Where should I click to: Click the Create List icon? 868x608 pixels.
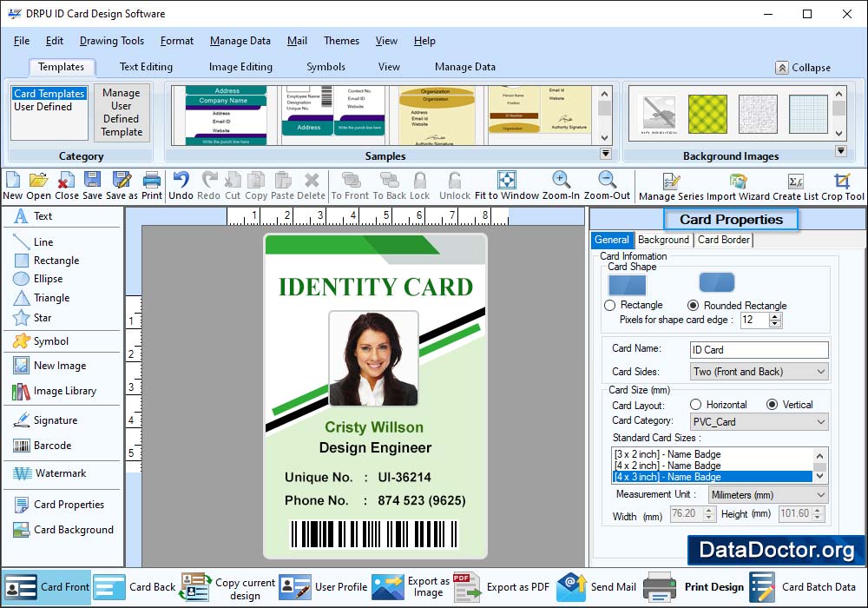pos(795,181)
